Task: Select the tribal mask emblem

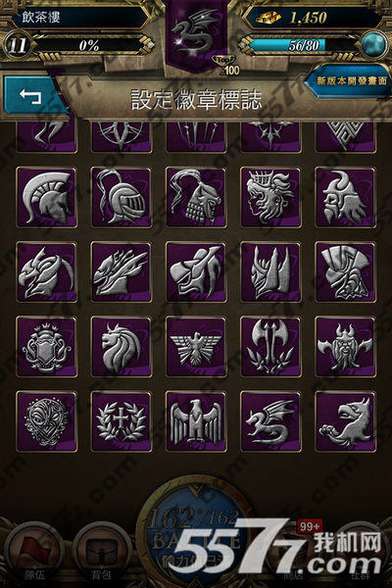Action: pos(46,421)
